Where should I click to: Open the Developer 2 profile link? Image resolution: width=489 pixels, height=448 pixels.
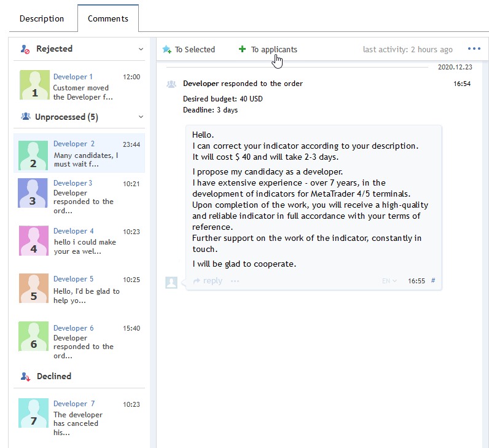tap(74, 144)
